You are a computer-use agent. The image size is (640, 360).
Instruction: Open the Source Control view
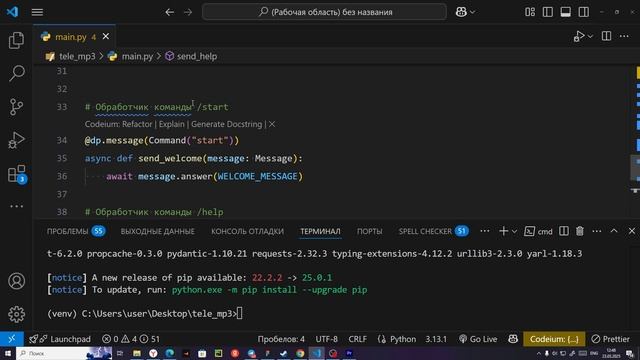tap(16, 107)
